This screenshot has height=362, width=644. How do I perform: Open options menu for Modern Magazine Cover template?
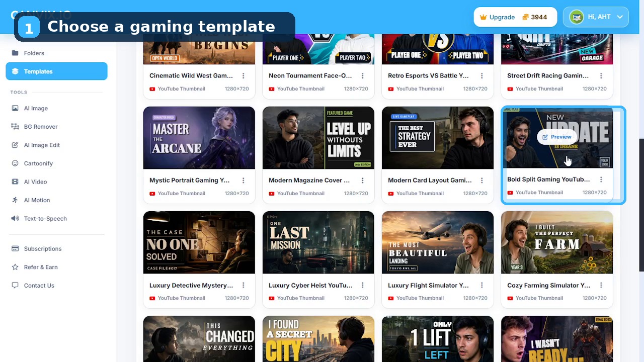click(x=362, y=180)
